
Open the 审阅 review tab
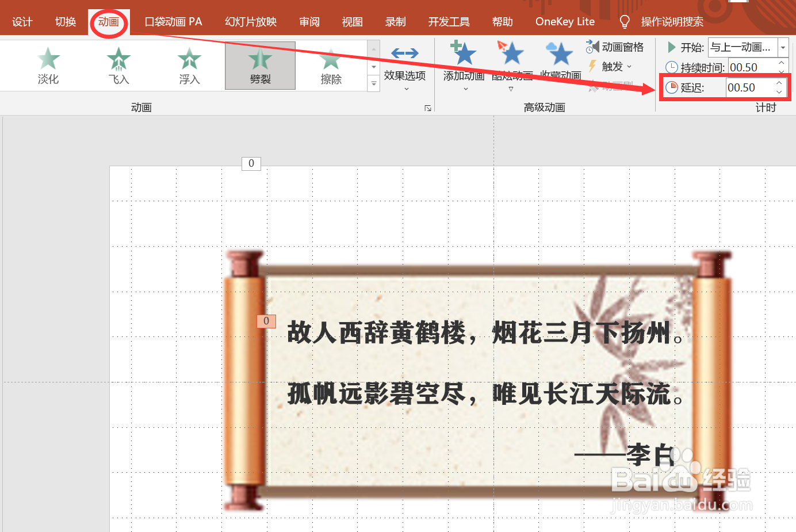coord(309,22)
